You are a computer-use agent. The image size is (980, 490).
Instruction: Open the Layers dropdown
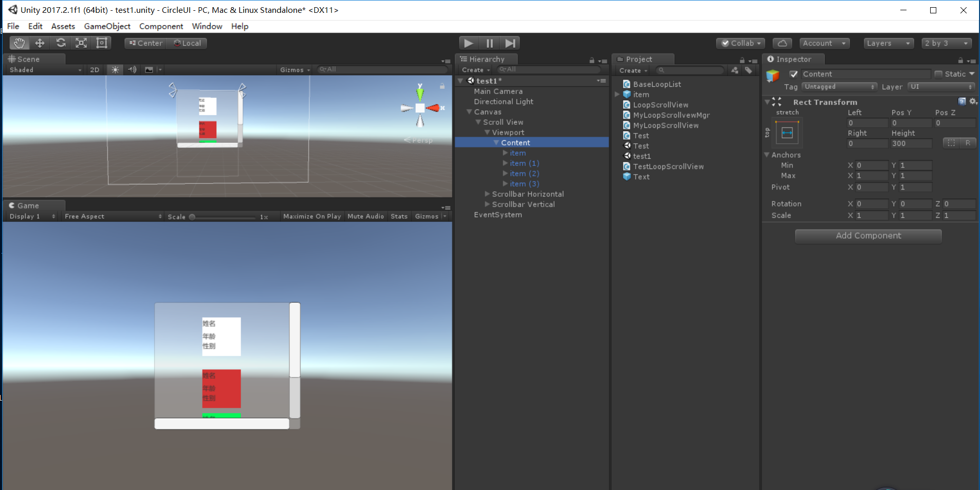(x=889, y=43)
